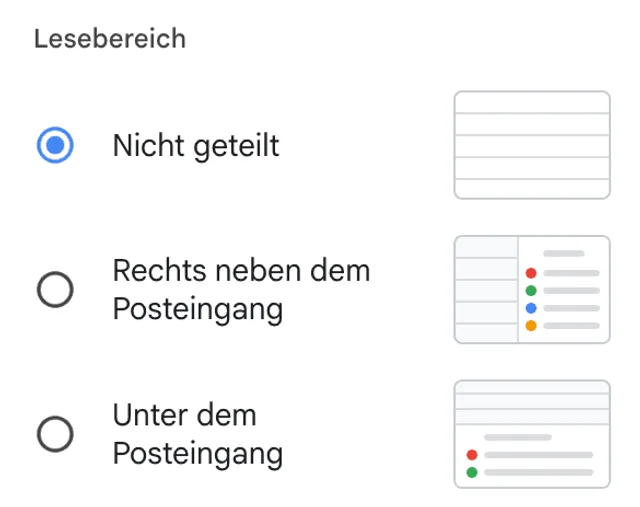Click the blue dot in right-split preview
This screenshot has width=640, height=507.
tap(531, 308)
